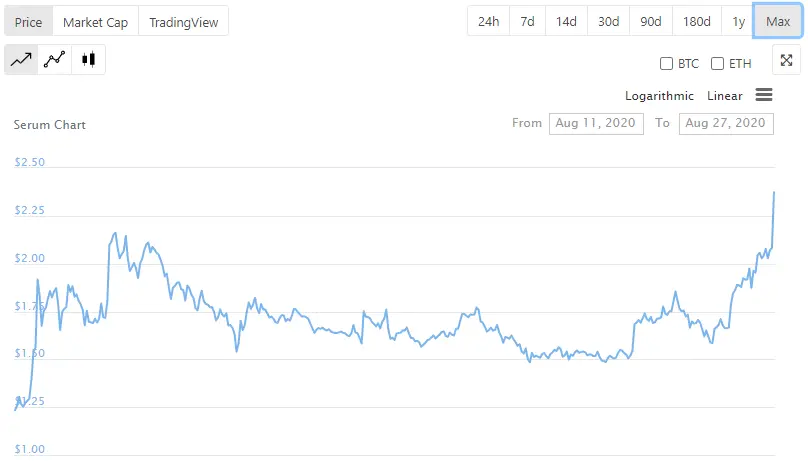The height and width of the screenshot is (461, 808).
Task: Select the 7d time range
Action: coord(527,21)
